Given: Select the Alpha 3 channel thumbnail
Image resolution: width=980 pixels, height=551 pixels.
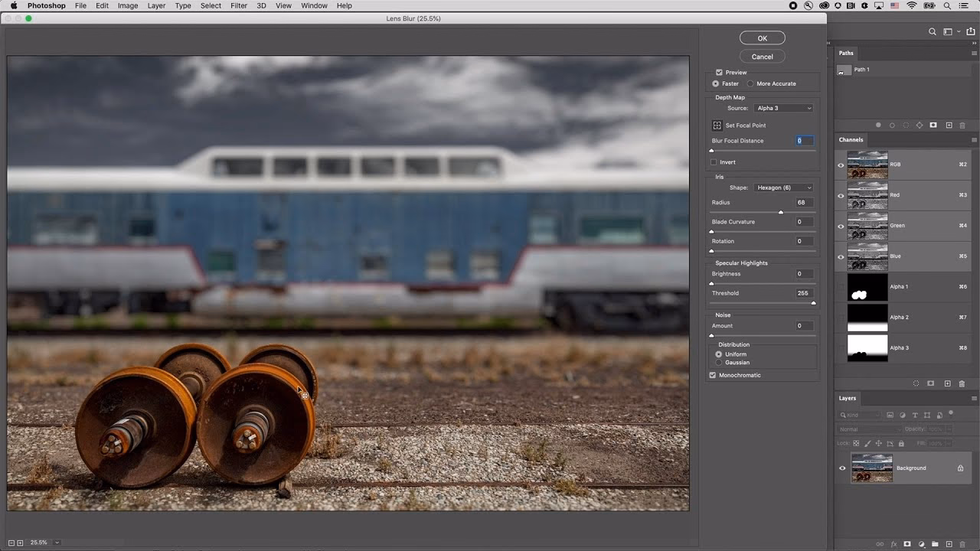Looking at the screenshot, I should coord(867,347).
